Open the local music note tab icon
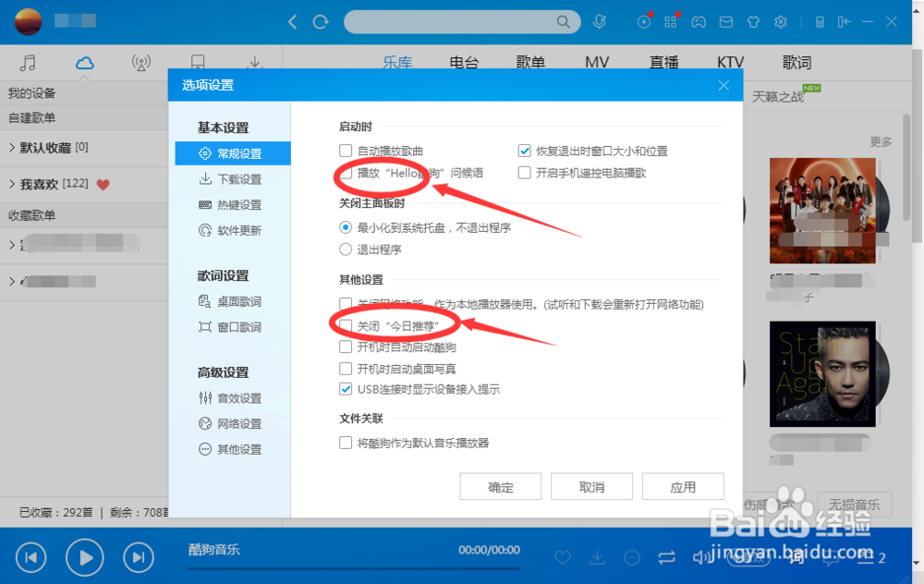The image size is (924, 584). [28, 63]
